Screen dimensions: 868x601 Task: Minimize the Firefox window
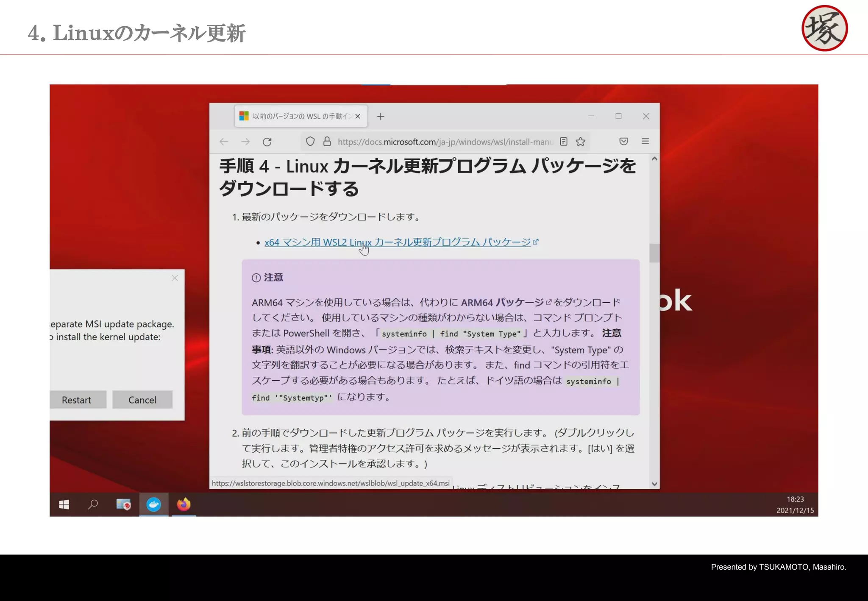[x=591, y=116]
